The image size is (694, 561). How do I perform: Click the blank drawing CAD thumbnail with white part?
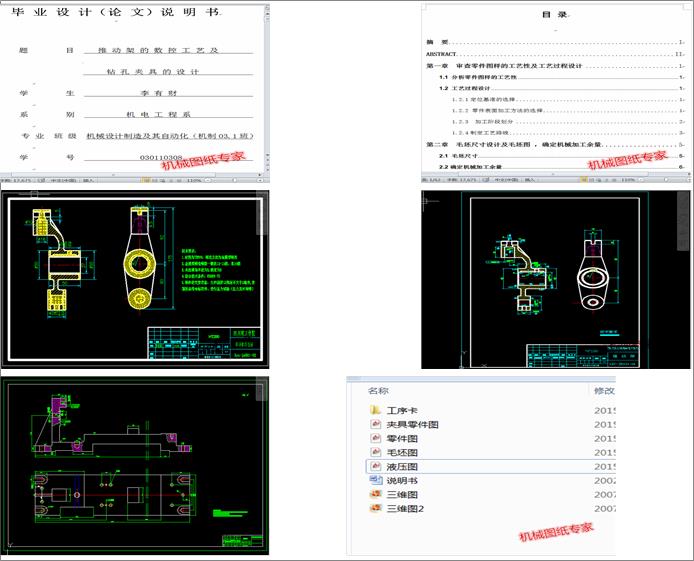pyautogui.click(x=555, y=280)
